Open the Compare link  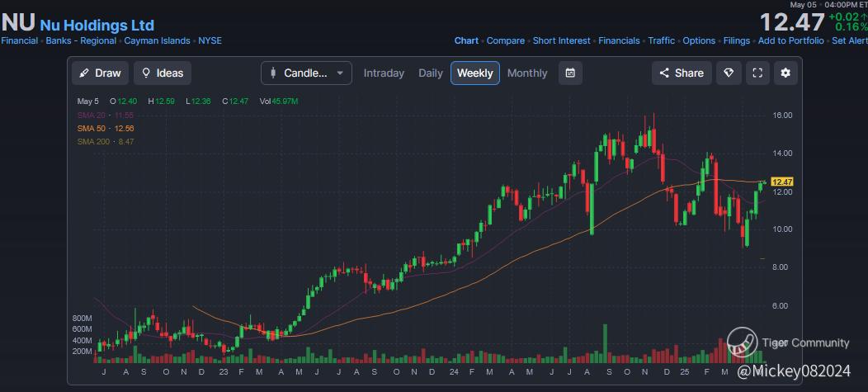click(506, 40)
